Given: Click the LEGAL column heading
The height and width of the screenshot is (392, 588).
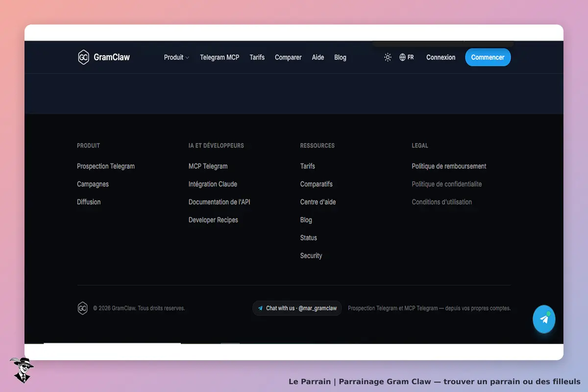Looking at the screenshot, I should pos(420,146).
